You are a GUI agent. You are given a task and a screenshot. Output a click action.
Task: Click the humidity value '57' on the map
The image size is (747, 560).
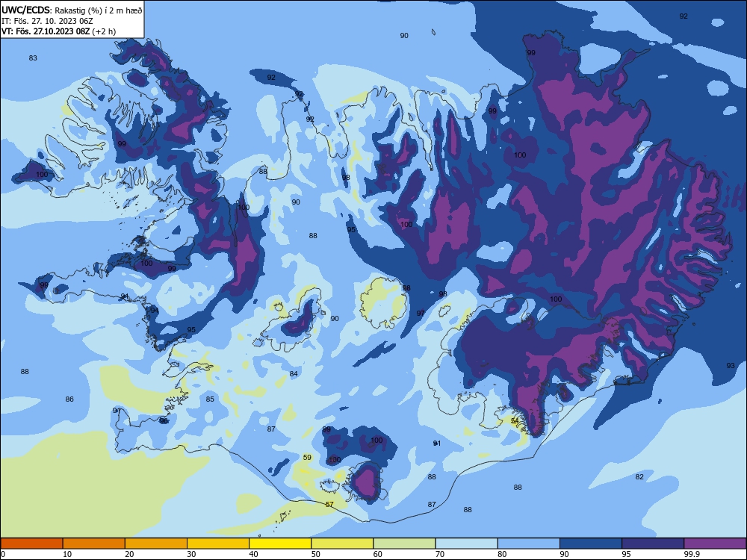[329, 505]
